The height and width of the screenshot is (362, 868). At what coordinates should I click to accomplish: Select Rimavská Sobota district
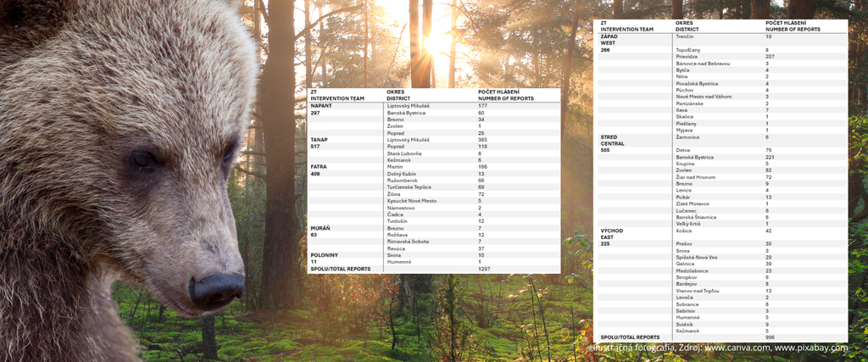[x=408, y=242]
